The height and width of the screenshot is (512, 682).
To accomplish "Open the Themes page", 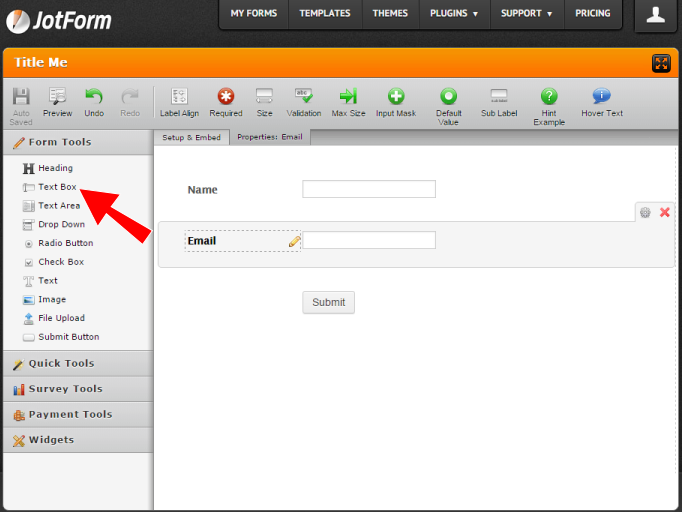I will pyautogui.click(x=390, y=13).
